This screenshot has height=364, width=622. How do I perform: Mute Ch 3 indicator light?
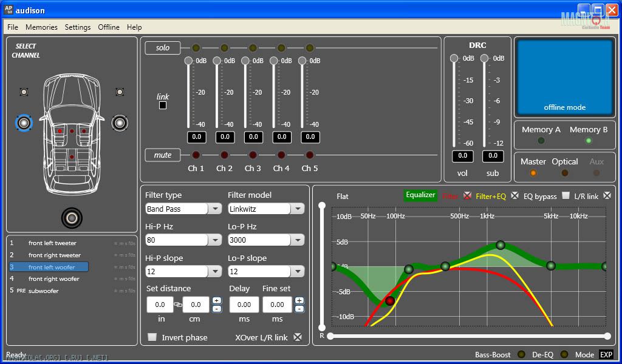pos(253,155)
